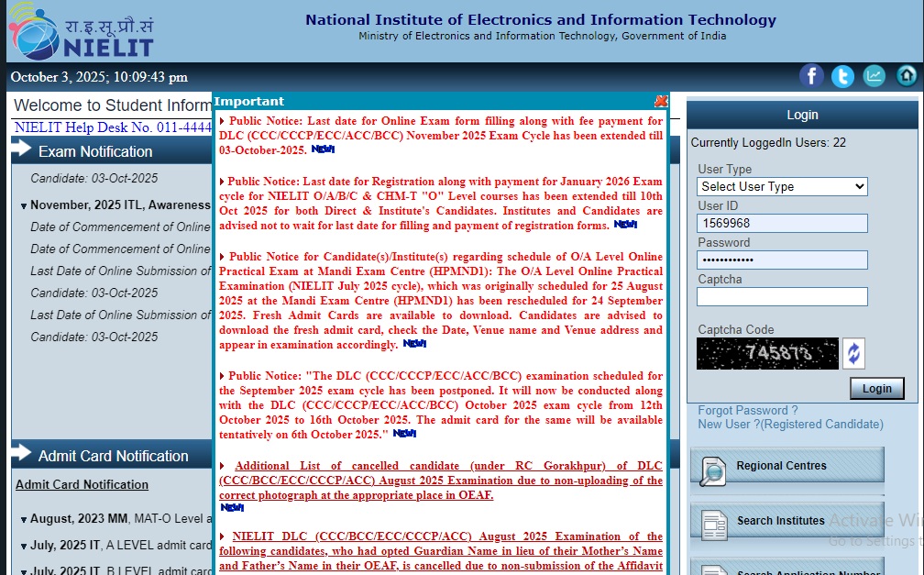
Task: Refresh the captcha code image
Action: tap(853, 354)
